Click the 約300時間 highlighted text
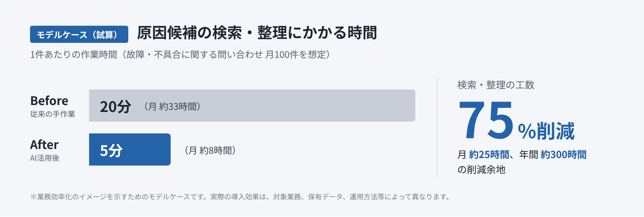Viewport: 644px width, 217px height. (563, 155)
